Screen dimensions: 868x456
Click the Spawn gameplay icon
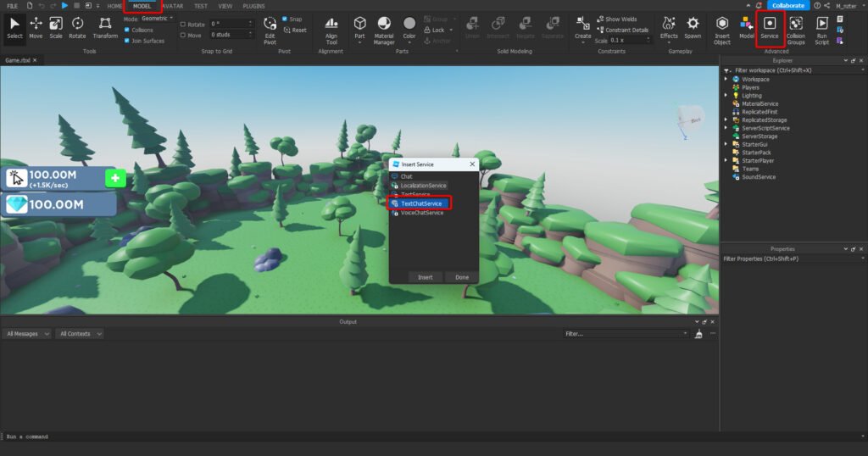pyautogui.click(x=693, y=28)
